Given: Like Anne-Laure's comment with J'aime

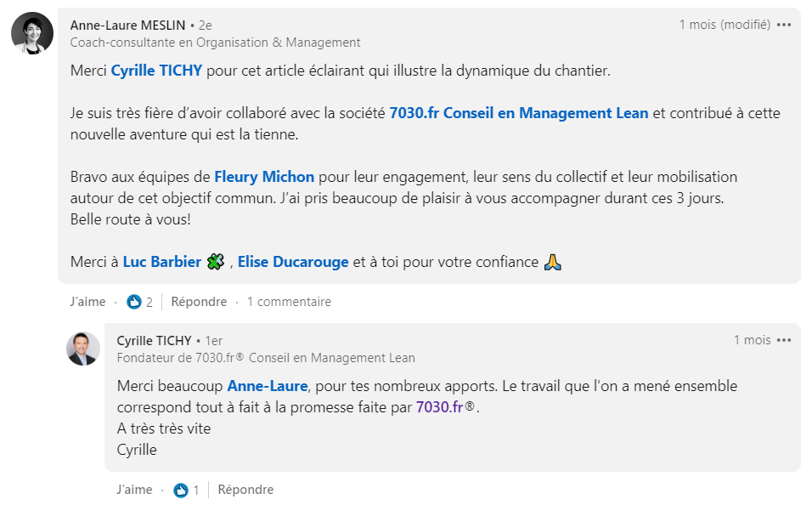Looking at the screenshot, I should point(87,302).
